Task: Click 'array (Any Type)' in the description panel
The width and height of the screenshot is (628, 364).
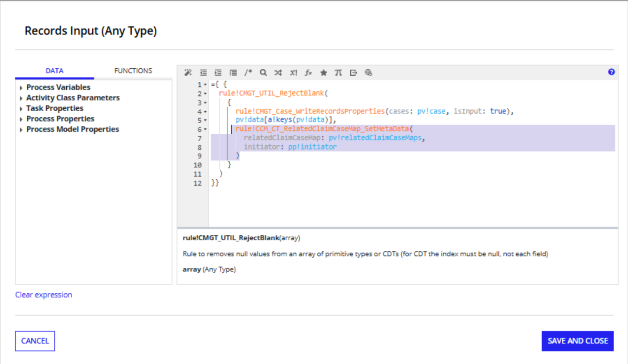Action: (209, 269)
